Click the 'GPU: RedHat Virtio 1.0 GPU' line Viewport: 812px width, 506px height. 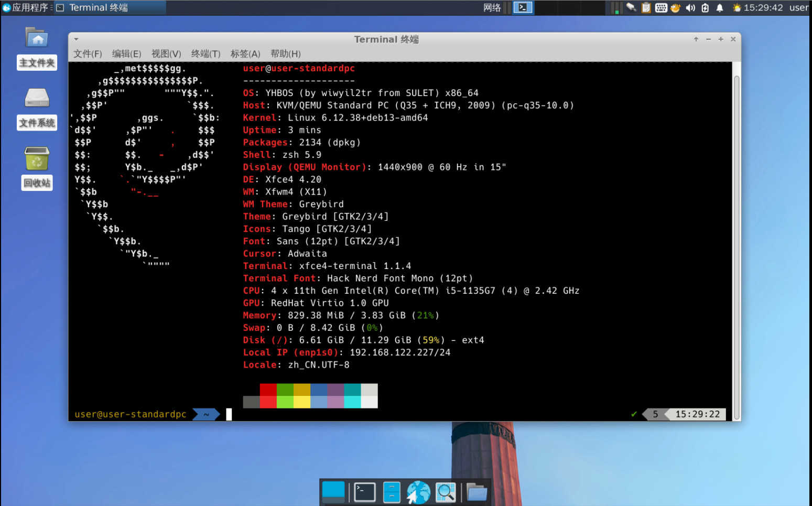pyautogui.click(x=316, y=303)
